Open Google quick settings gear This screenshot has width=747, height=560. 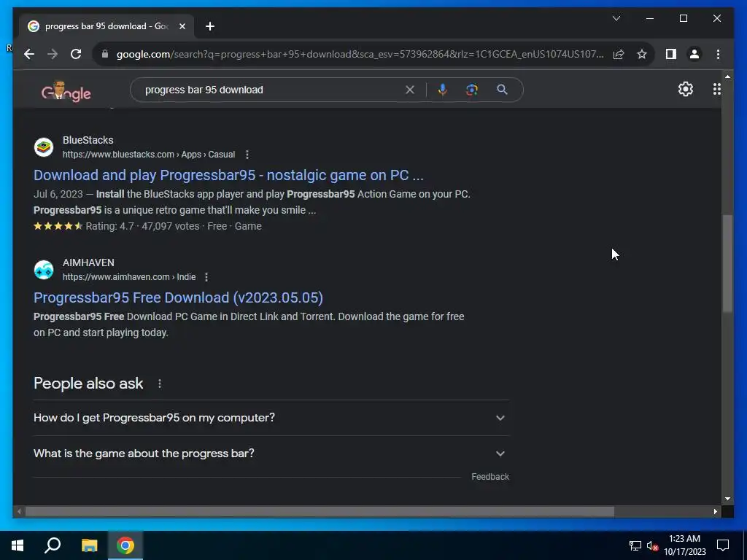(x=686, y=89)
